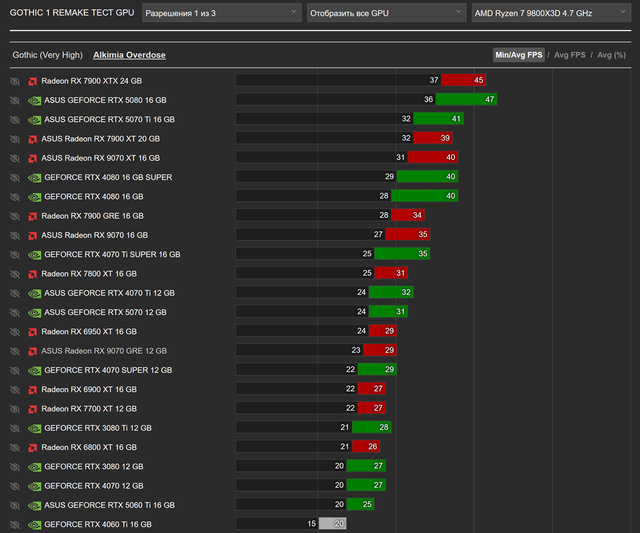
Task: Click AMD logo of Radeon RX 7700 XT 12 GB
Action: click(x=33, y=409)
